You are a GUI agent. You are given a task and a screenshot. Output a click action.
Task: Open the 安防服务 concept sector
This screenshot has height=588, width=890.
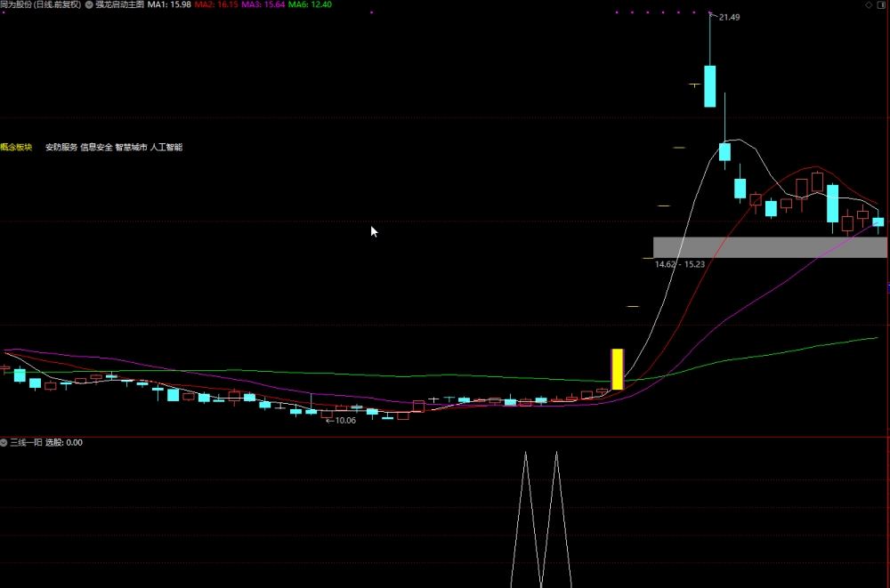click(x=61, y=147)
